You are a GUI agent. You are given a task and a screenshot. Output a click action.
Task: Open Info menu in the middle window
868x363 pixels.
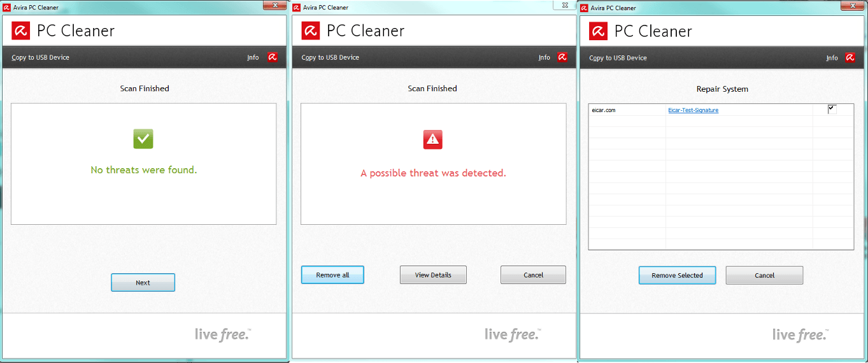coord(544,57)
